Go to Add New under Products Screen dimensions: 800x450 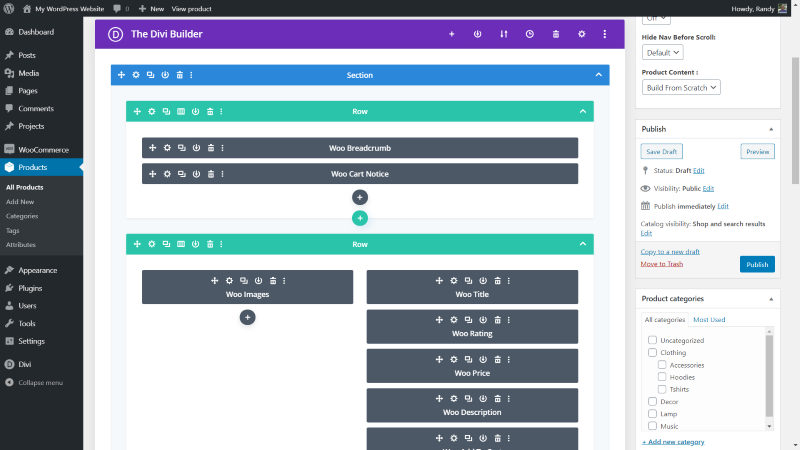[20, 202]
